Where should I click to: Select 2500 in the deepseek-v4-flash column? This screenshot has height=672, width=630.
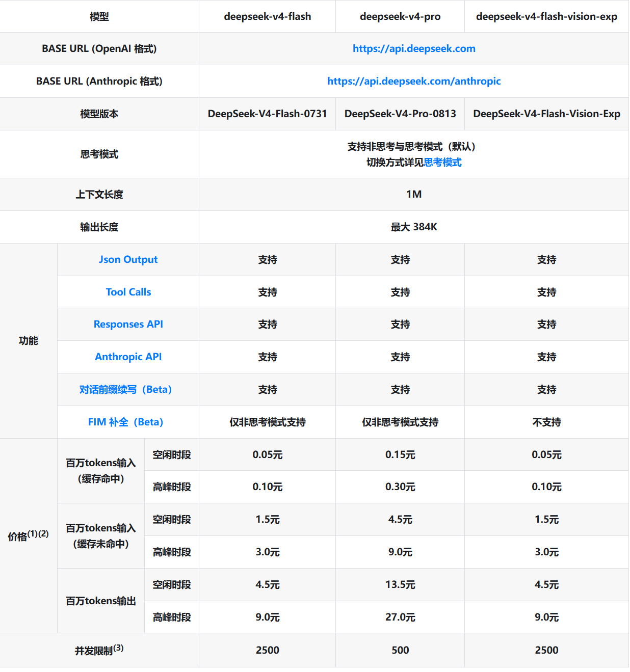coord(268,651)
